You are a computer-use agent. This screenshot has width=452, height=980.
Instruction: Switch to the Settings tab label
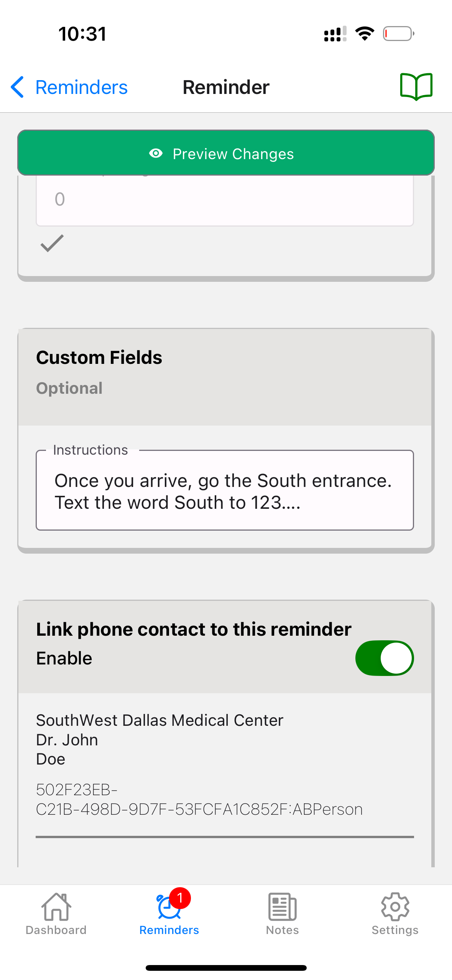coord(395,930)
